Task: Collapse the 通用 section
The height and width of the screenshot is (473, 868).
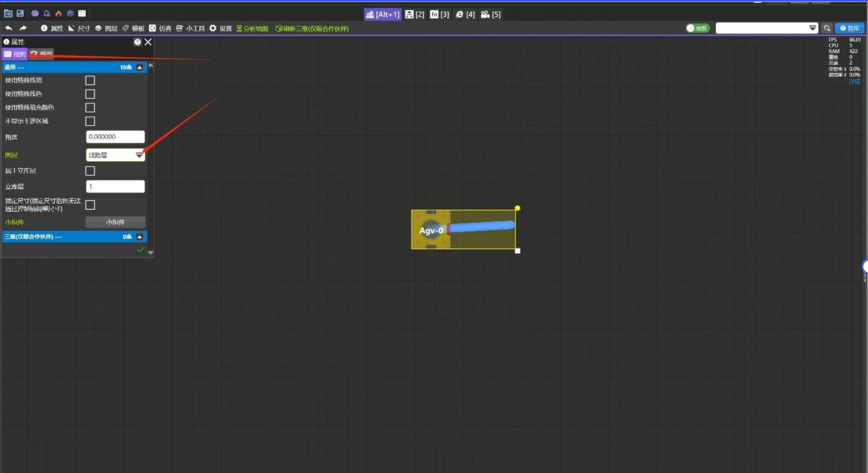Action: 139,67
